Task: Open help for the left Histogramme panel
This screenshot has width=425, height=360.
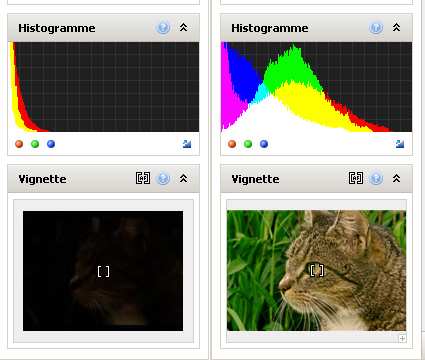Action: 163,27
